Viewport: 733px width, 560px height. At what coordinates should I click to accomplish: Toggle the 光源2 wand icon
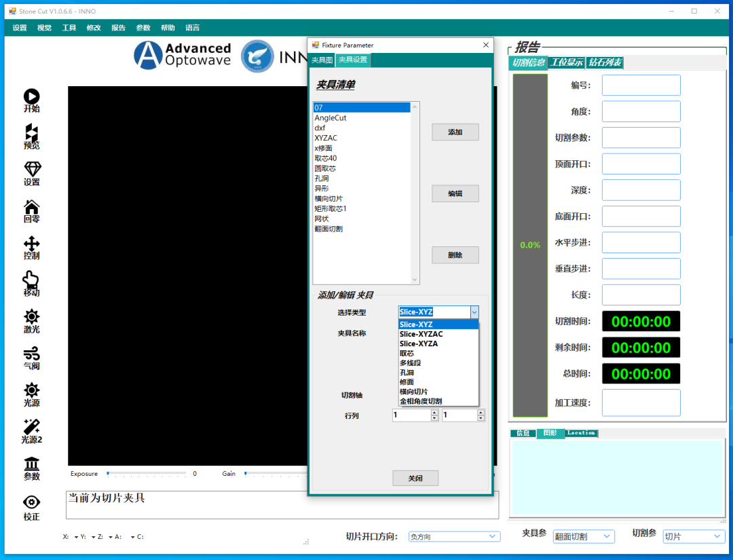pos(31,427)
